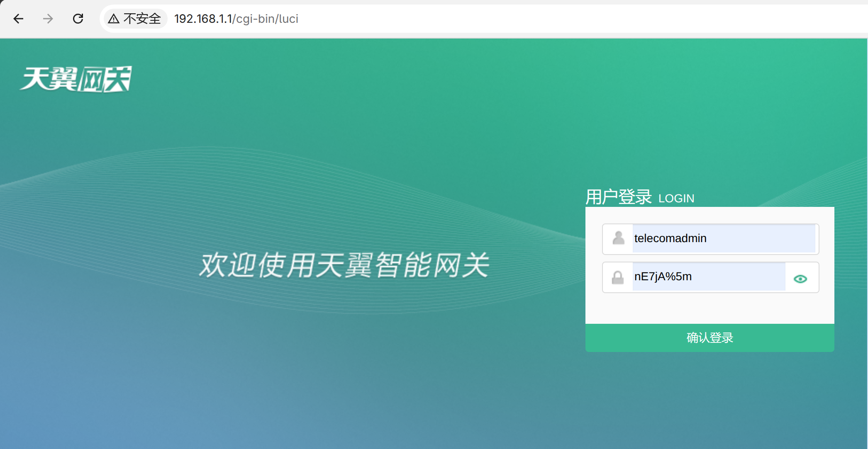This screenshot has height=449, width=868.
Task: Click the LOGIN label text
Action: 676,199
